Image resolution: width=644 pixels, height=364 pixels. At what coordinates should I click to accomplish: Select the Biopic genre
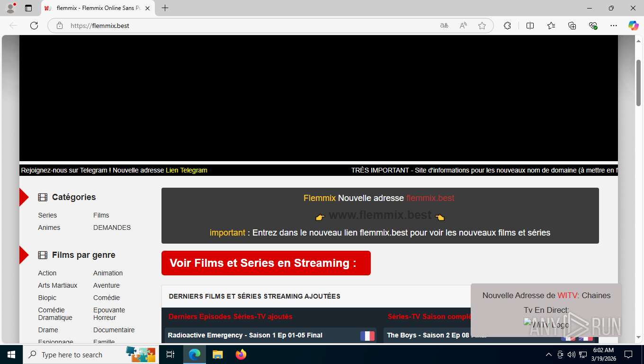(47, 298)
